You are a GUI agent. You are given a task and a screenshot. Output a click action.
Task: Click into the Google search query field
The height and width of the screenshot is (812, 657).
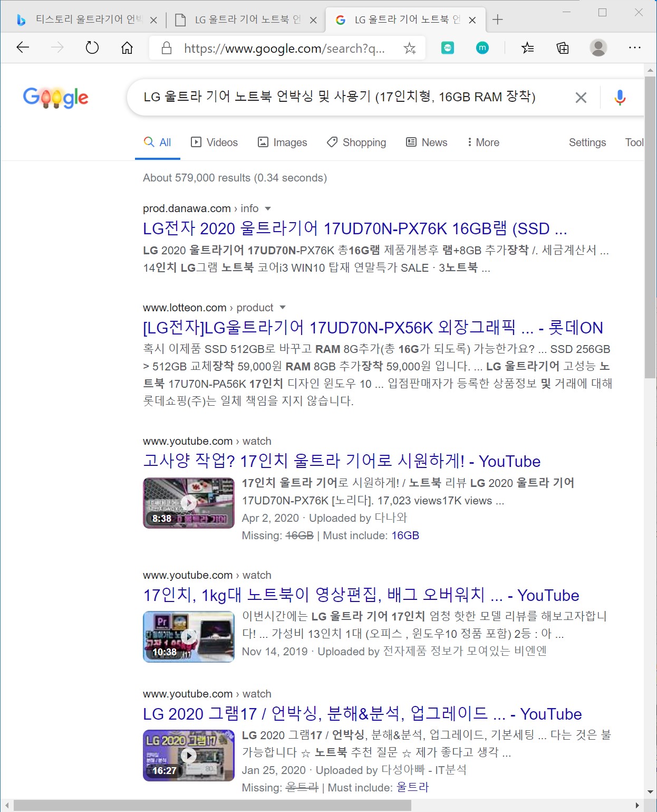(340, 97)
